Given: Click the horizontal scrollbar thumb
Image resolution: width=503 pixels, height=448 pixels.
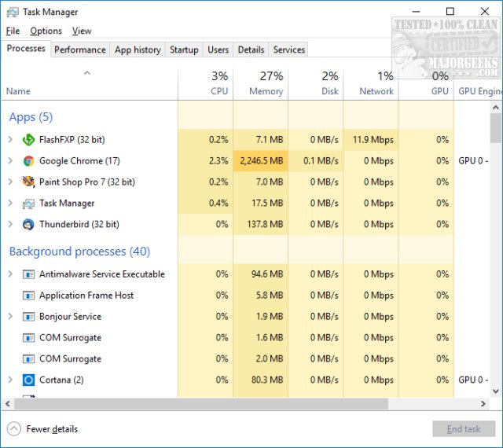Looking at the screenshot, I should pyautogui.click(x=196, y=404).
